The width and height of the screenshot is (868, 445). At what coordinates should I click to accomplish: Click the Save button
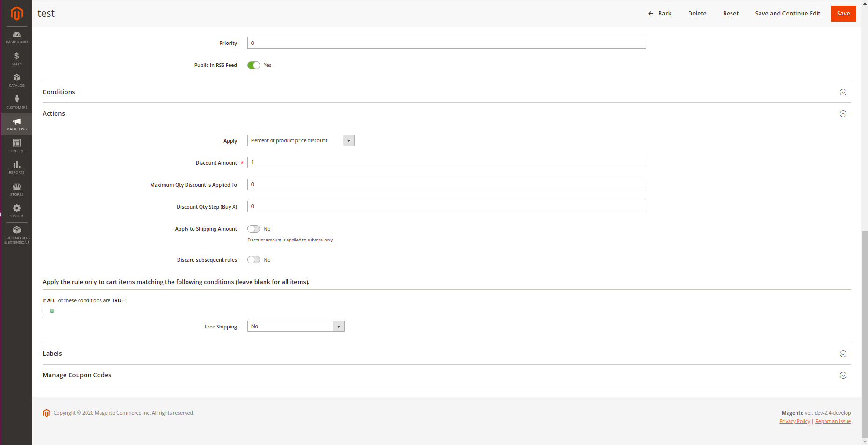point(843,14)
